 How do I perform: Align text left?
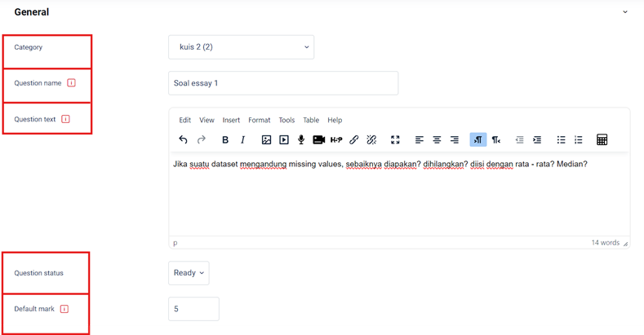tap(419, 140)
